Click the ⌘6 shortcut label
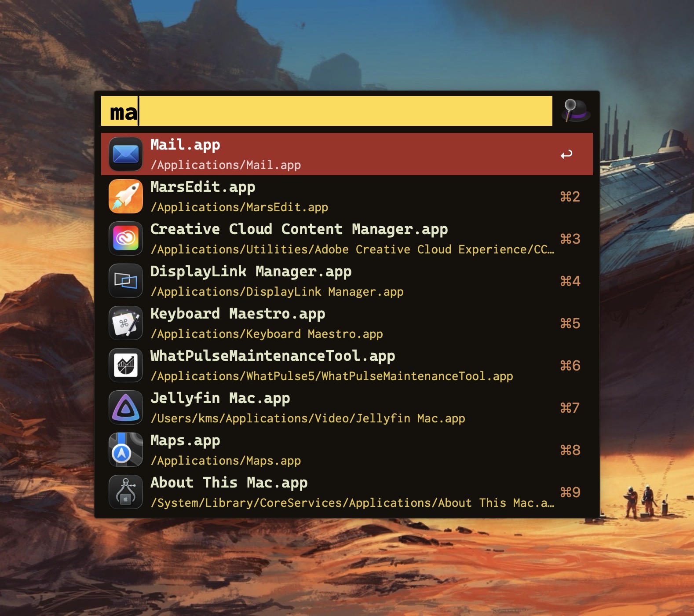 click(x=570, y=366)
